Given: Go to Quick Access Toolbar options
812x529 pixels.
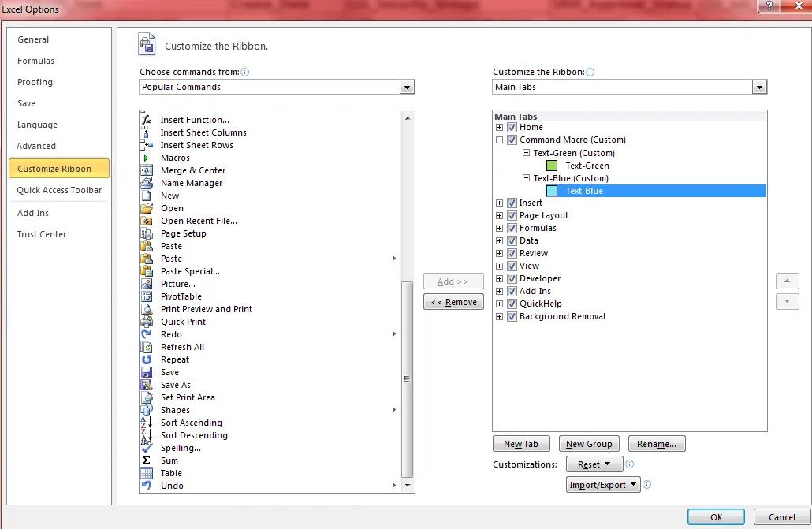Looking at the screenshot, I should pyautogui.click(x=59, y=190).
